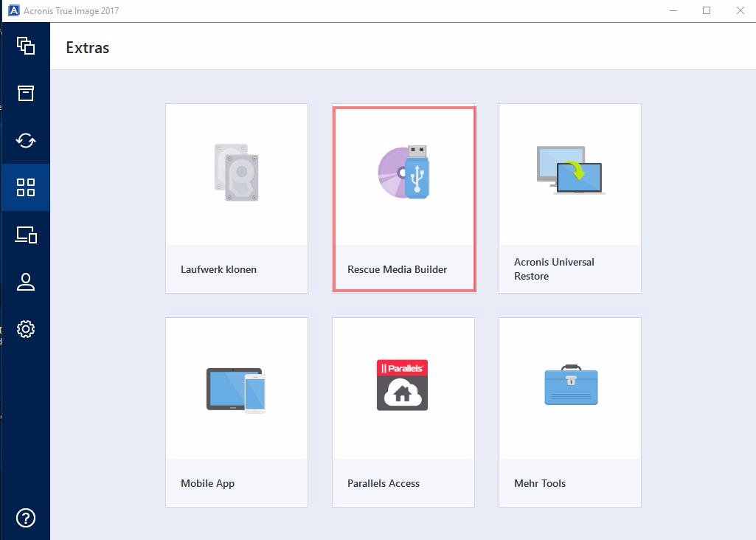Image resolution: width=756 pixels, height=540 pixels.
Task: Click the Acronis logo in the title bar
Action: tap(14, 10)
